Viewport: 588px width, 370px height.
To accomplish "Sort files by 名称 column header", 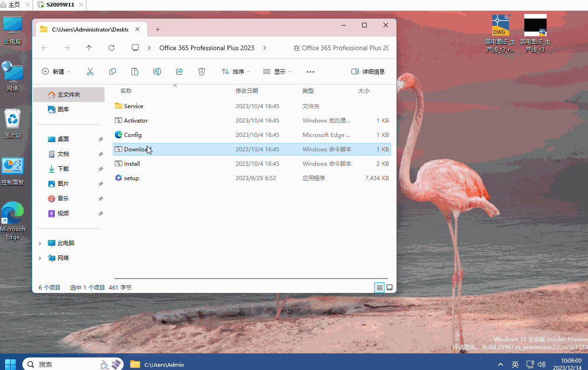I will 126,91.
